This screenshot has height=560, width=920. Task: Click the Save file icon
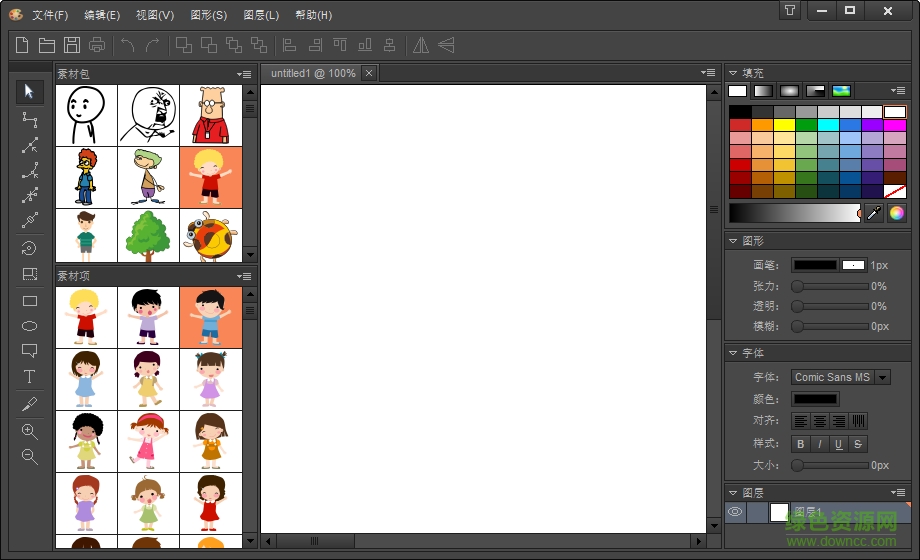[72, 45]
